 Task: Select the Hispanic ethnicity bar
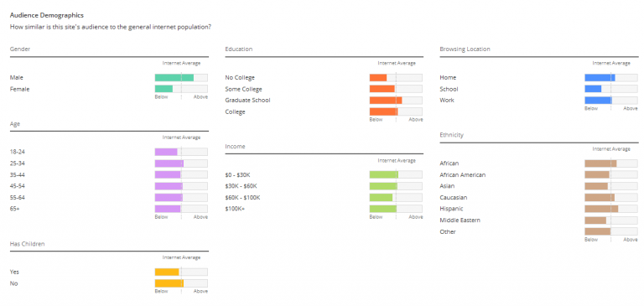611,209
